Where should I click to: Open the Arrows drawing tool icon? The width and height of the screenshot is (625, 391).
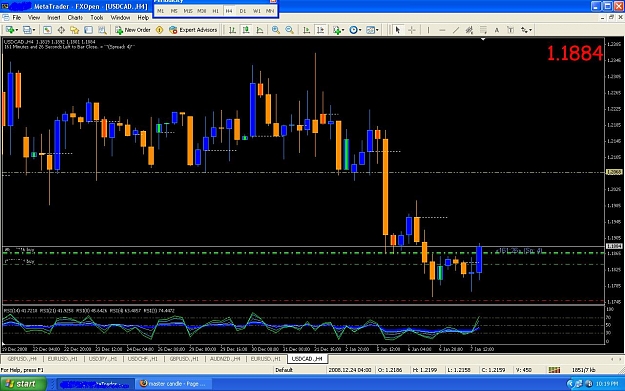(524, 30)
